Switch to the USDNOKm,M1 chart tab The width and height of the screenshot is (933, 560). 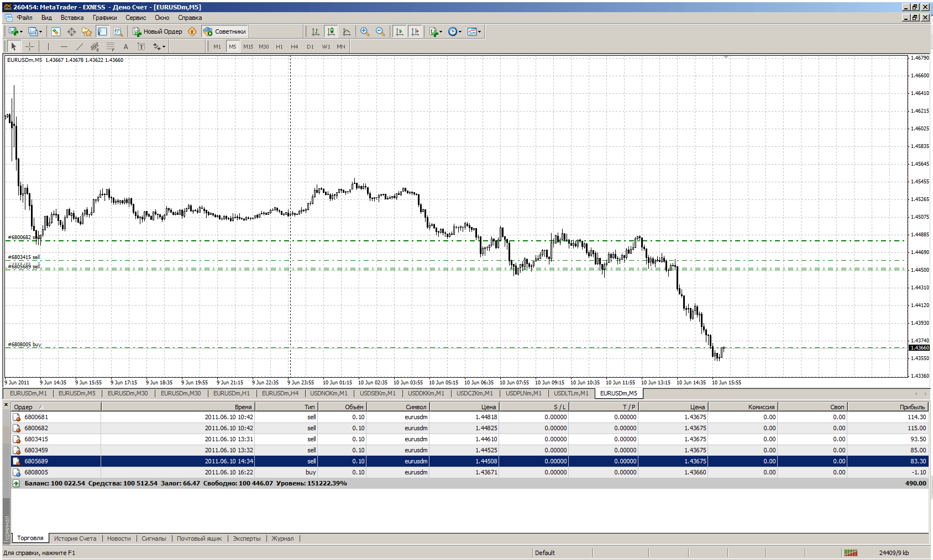pyautogui.click(x=329, y=393)
